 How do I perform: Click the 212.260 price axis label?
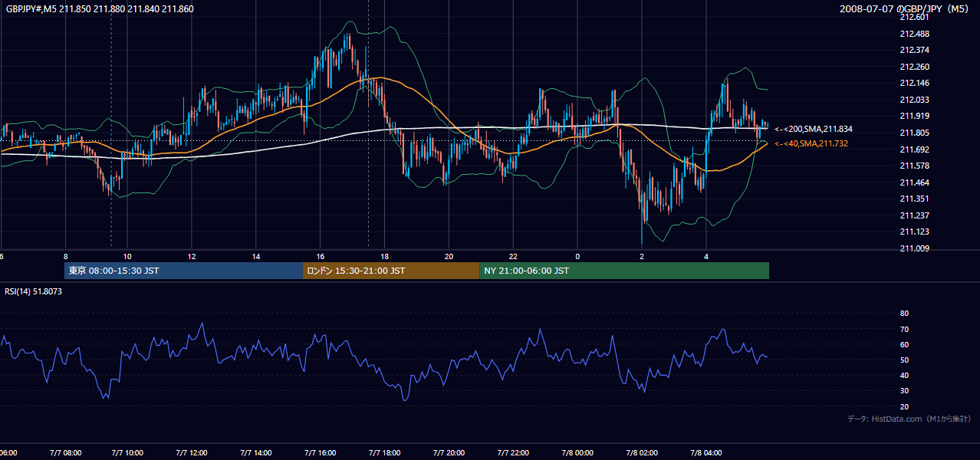[914, 67]
